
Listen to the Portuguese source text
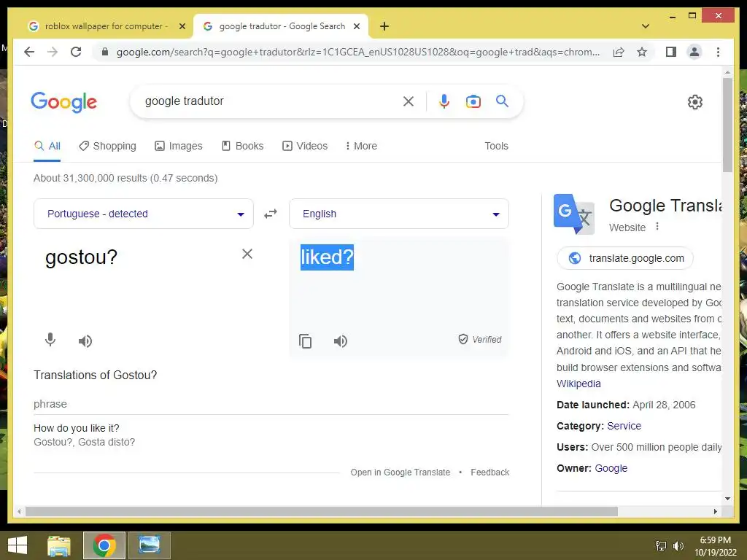pyautogui.click(x=85, y=341)
